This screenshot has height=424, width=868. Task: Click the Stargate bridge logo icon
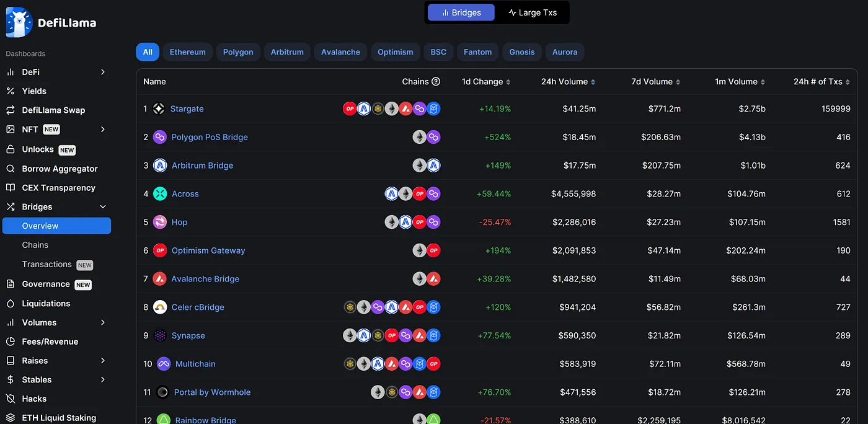click(159, 109)
